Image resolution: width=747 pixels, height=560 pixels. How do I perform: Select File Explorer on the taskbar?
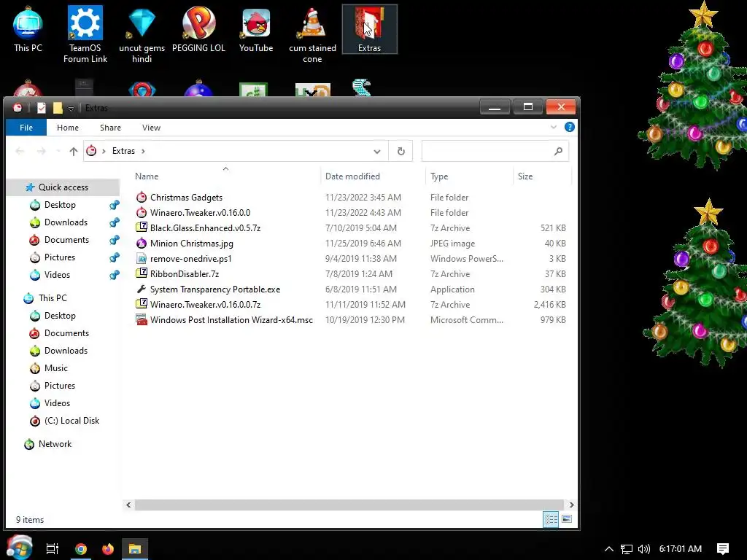pyautogui.click(x=135, y=549)
